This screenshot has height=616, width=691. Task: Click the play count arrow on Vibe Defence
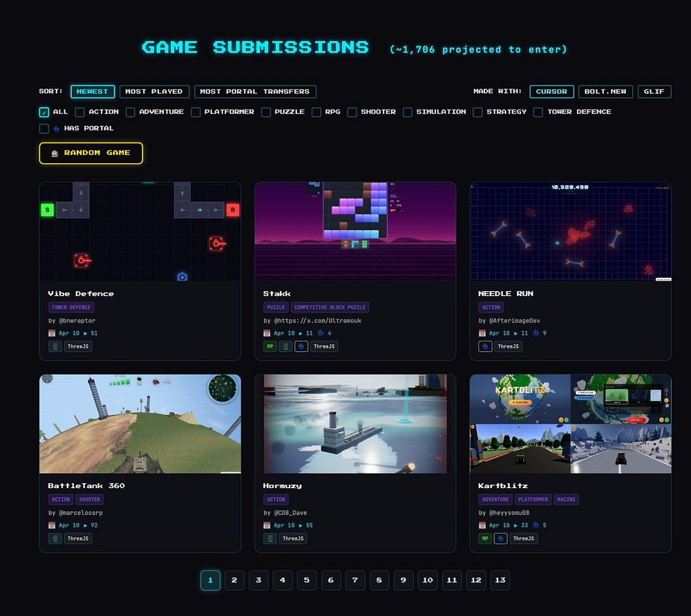86,333
